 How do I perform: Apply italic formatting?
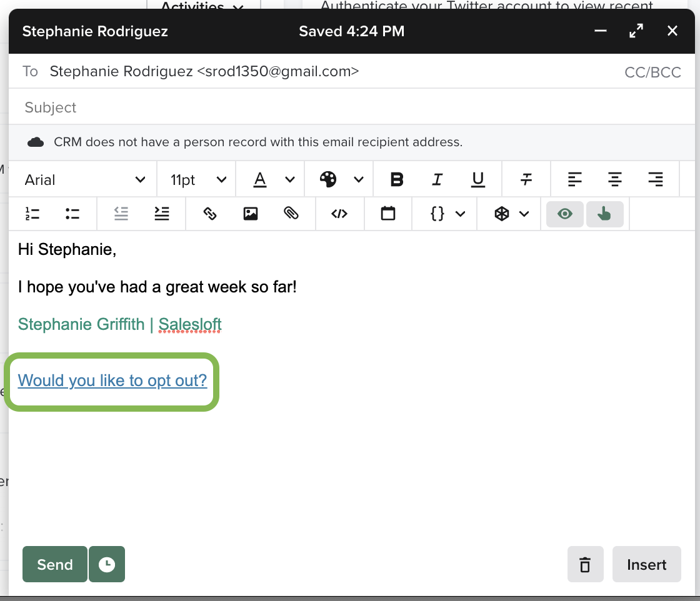437,180
